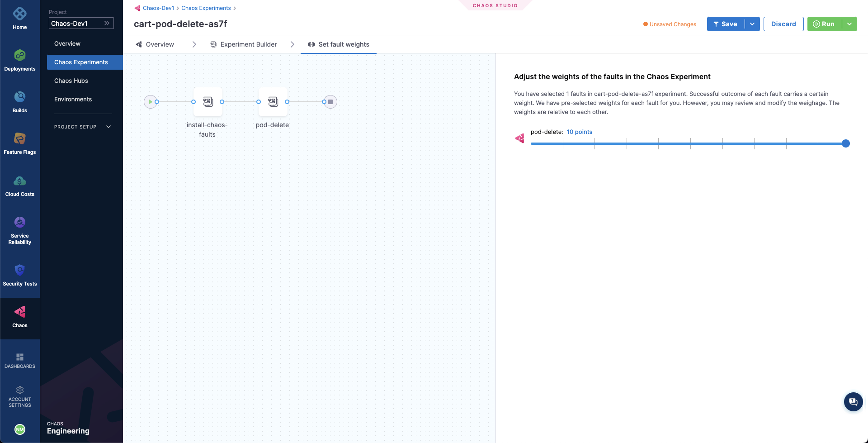868x443 pixels.
Task: Select the pod-delete step node
Action: tap(273, 102)
